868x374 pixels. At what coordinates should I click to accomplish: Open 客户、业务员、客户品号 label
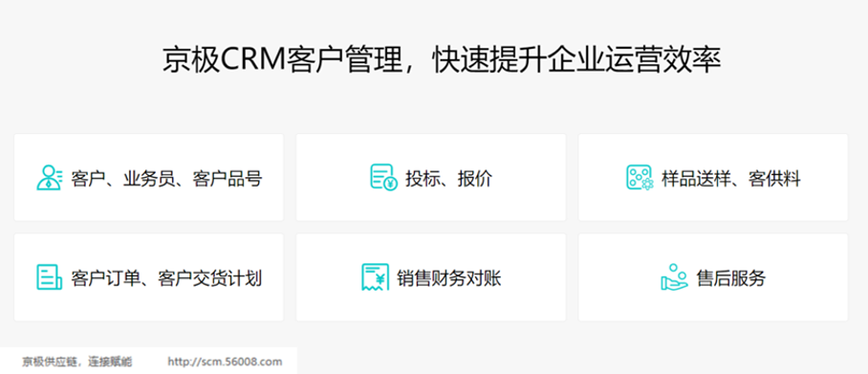tap(166, 179)
